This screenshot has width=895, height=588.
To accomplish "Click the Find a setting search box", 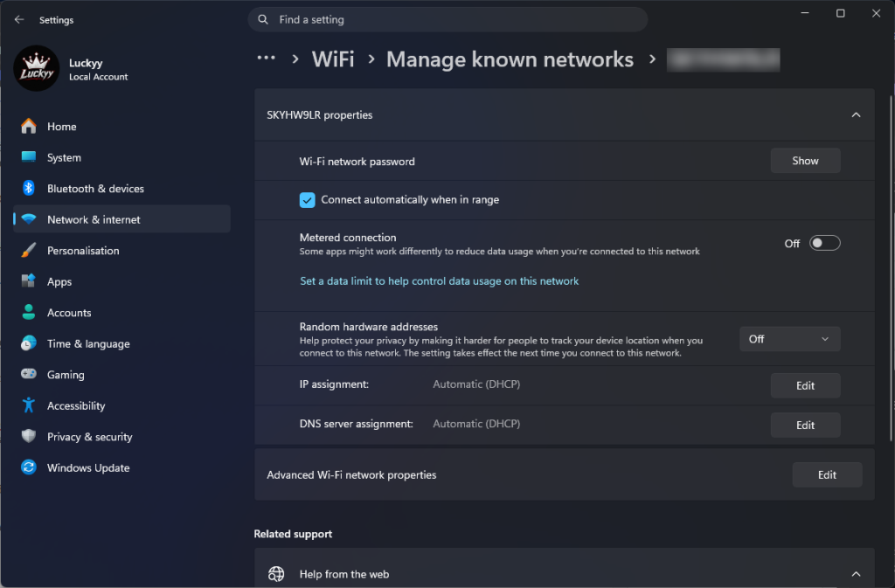I will click(447, 20).
